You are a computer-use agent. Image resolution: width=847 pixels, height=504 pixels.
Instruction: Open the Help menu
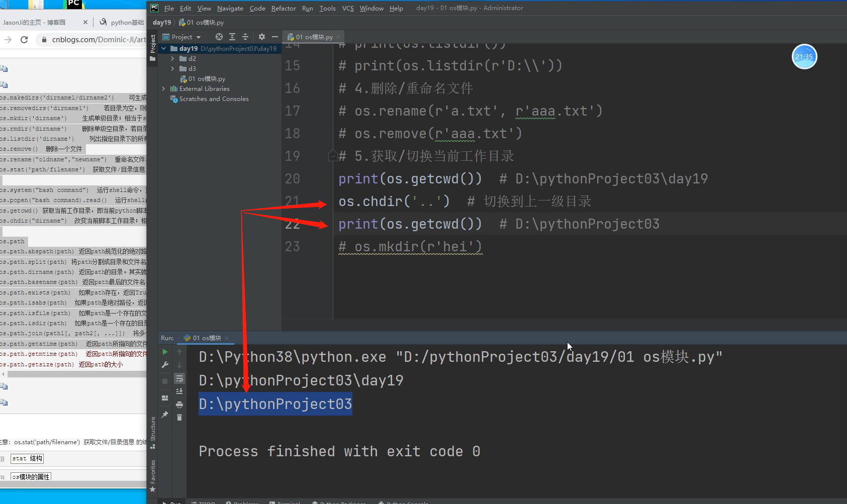pos(396,9)
